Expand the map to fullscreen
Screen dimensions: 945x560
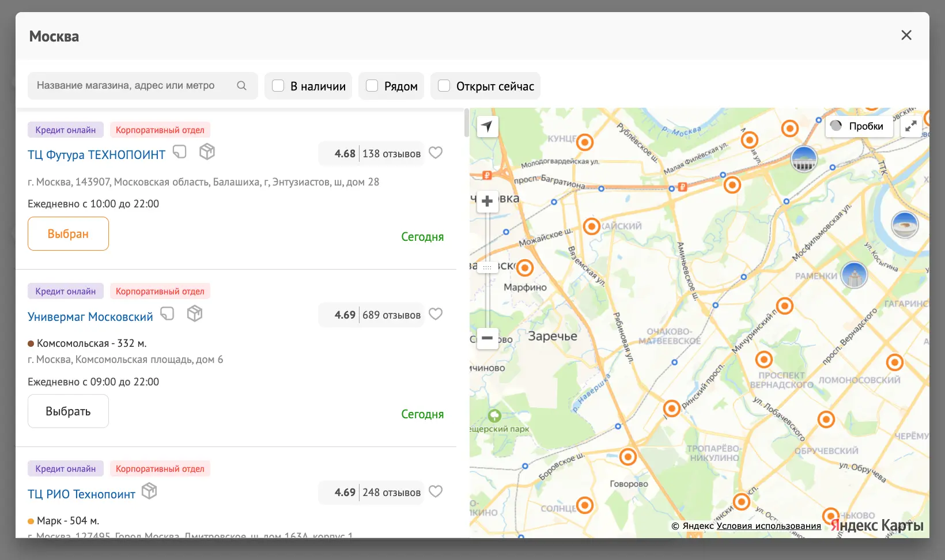pos(911,126)
